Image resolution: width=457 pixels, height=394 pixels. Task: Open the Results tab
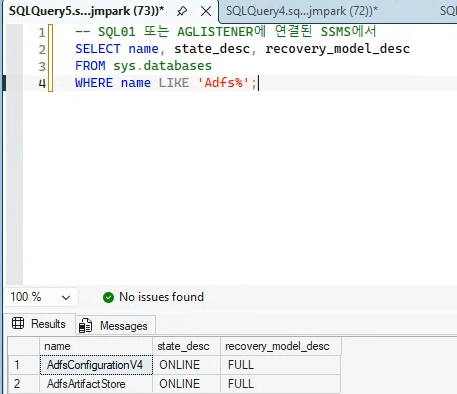(x=41, y=324)
